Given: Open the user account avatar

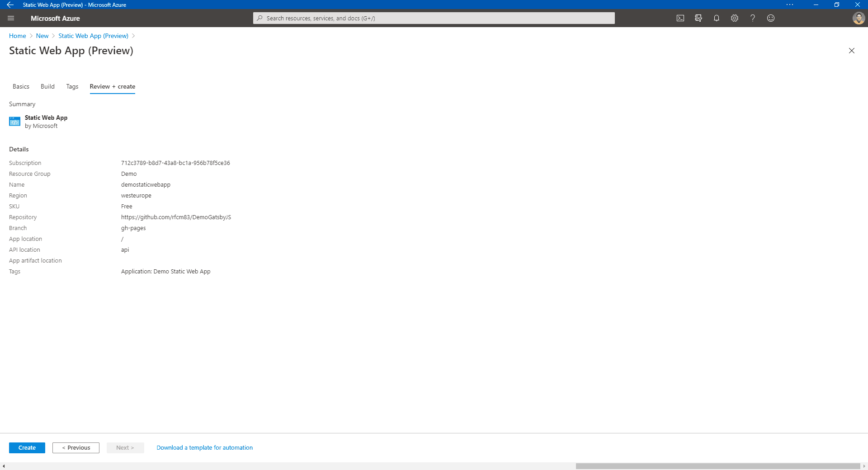Looking at the screenshot, I should [x=859, y=18].
